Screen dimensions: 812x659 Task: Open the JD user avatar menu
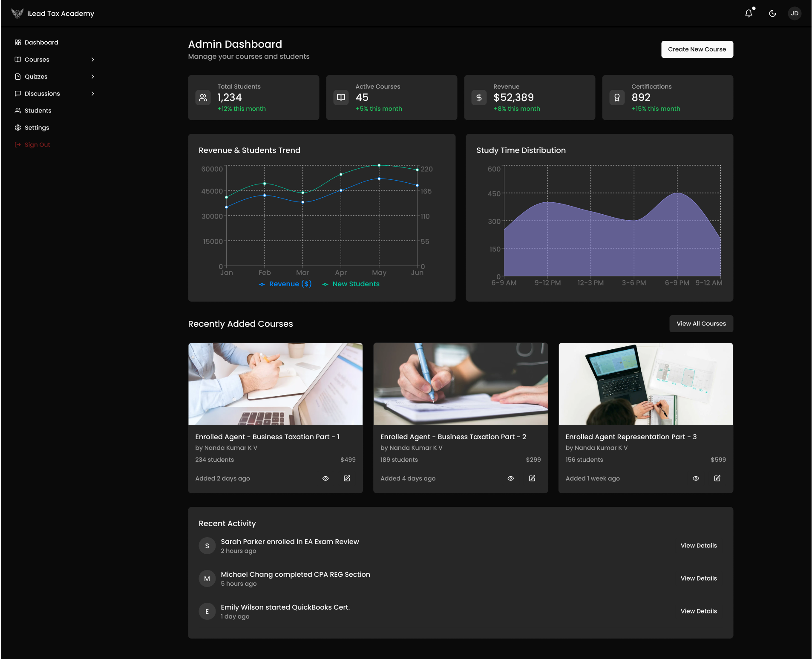pyautogui.click(x=795, y=14)
